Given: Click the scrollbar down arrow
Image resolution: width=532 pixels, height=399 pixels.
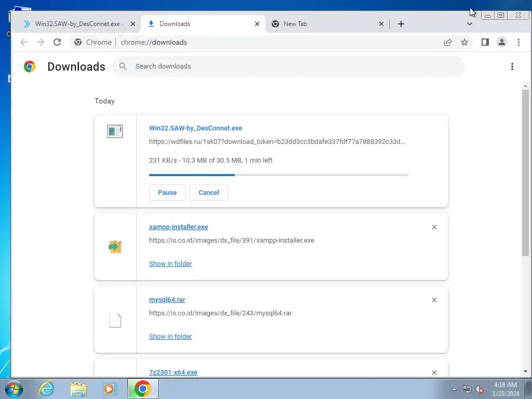Looking at the screenshot, I should (x=525, y=371).
